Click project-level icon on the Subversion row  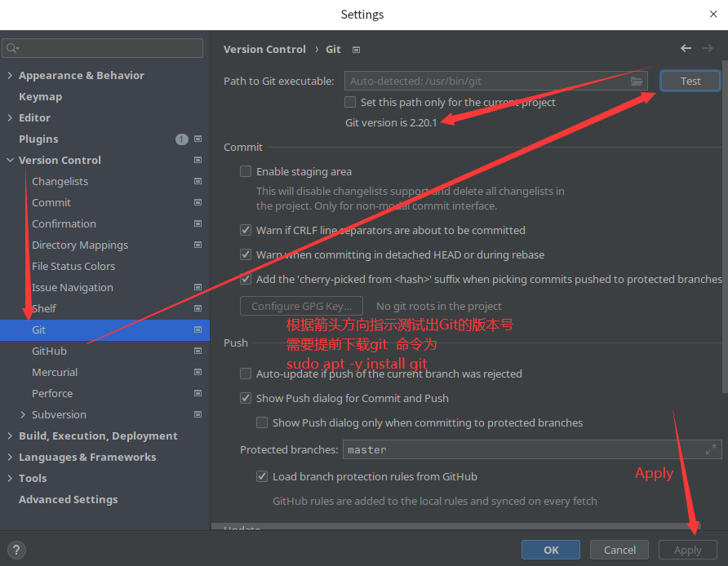click(198, 414)
